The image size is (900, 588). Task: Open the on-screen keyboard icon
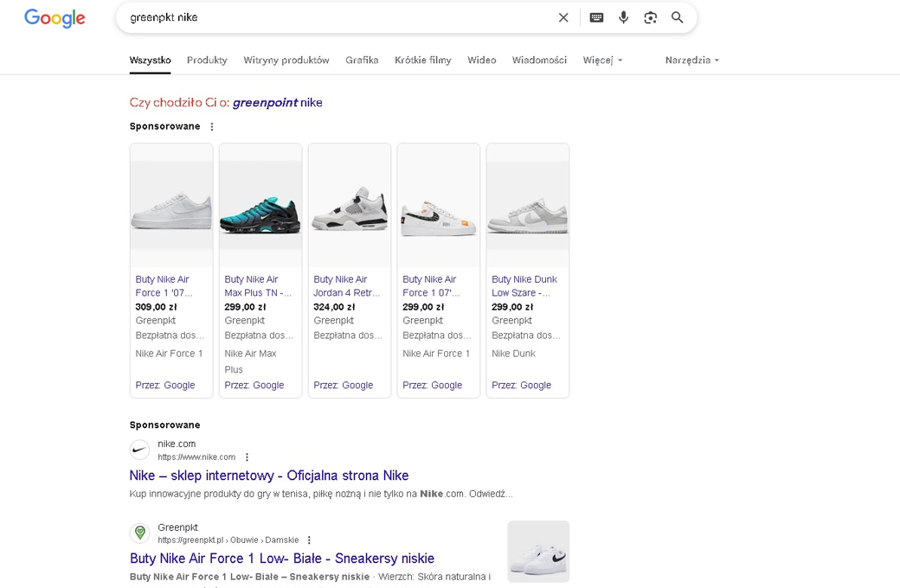pyautogui.click(x=596, y=18)
